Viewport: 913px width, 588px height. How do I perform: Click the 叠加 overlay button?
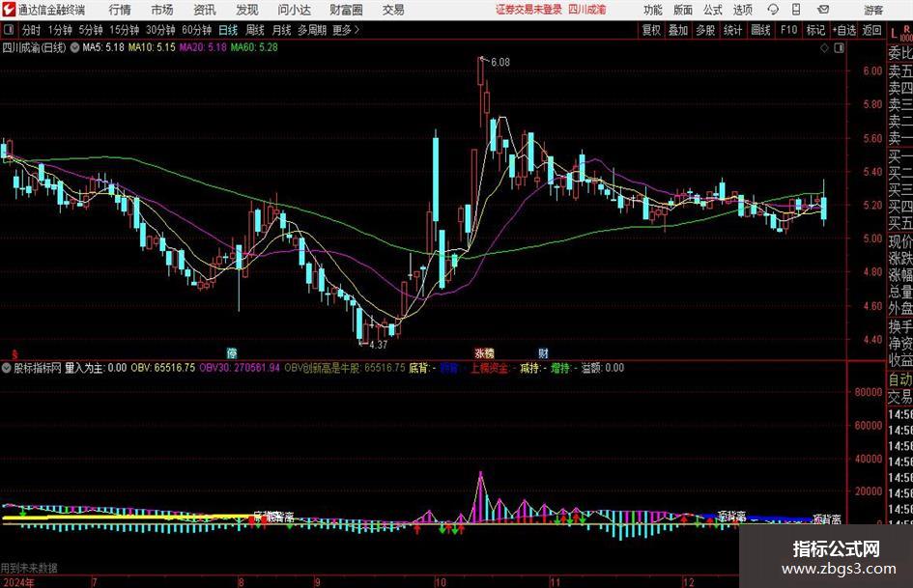point(678,30)
